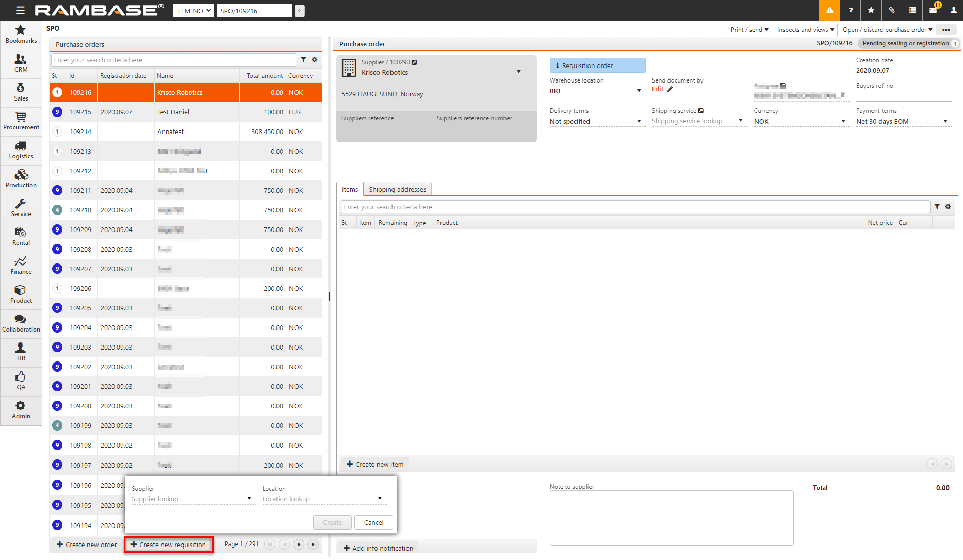Open the Procurement module in sidebar
The height and width of the screenshot is (560, 963).
click(21, 121)
